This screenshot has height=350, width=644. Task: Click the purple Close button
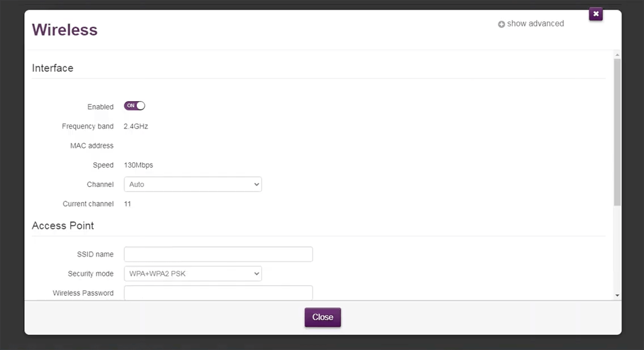tap(323, 317)
